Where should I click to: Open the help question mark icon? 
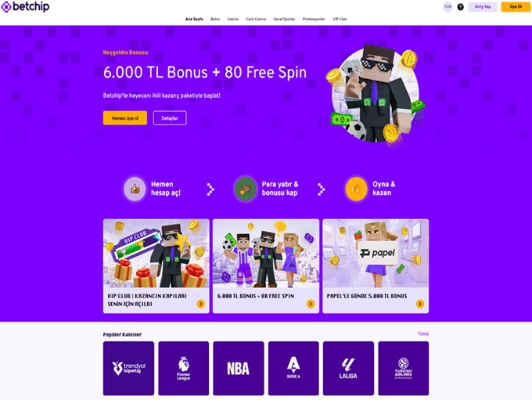point(460,7)
